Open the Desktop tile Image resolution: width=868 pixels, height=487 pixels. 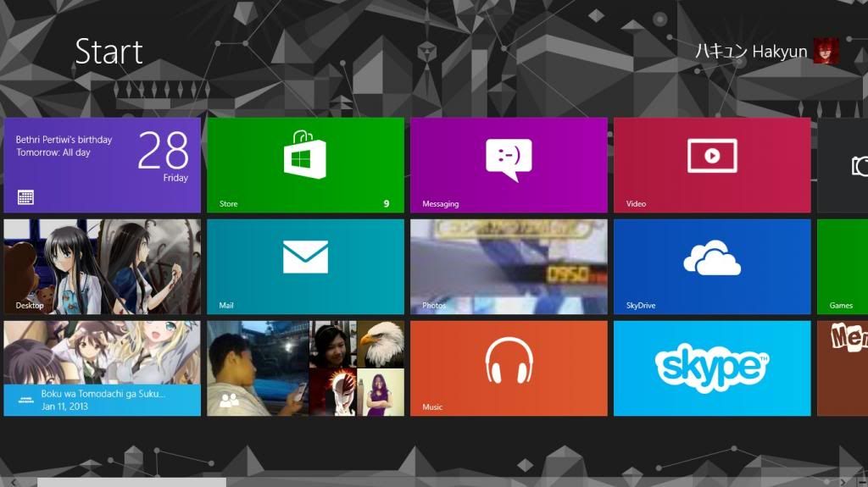click(102, 266)
